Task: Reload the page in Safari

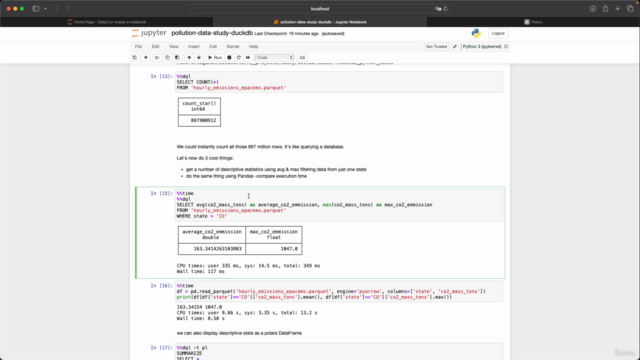Action: 445,9
